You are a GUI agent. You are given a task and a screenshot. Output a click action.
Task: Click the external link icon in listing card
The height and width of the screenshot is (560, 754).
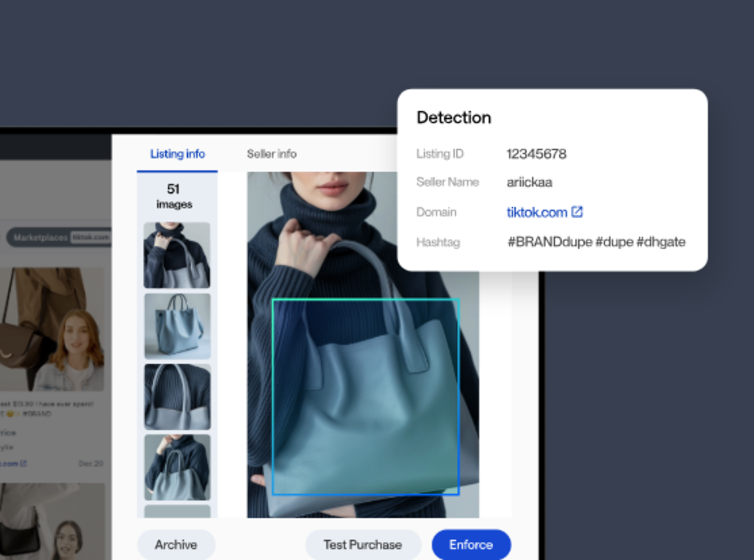23,463
